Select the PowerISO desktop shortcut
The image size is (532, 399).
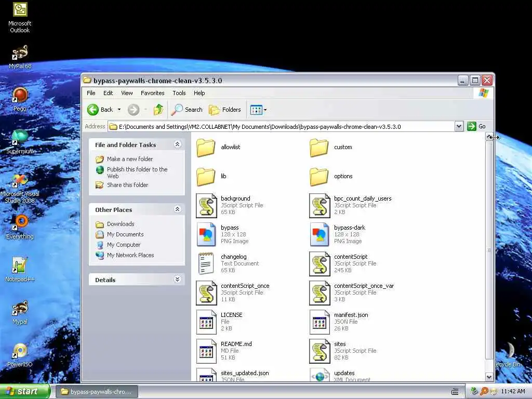(x=20, y=355)
